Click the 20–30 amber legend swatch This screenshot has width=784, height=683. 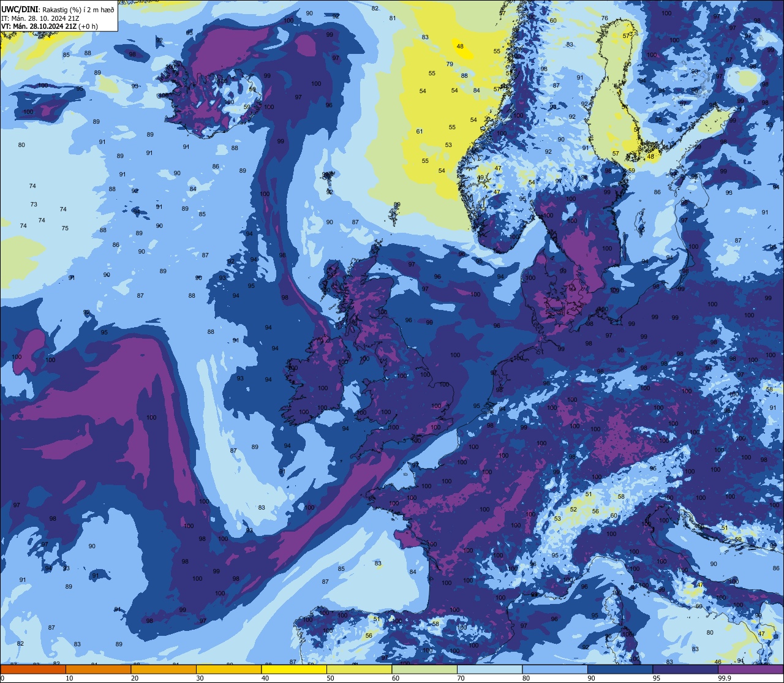[x=164, y=669]
